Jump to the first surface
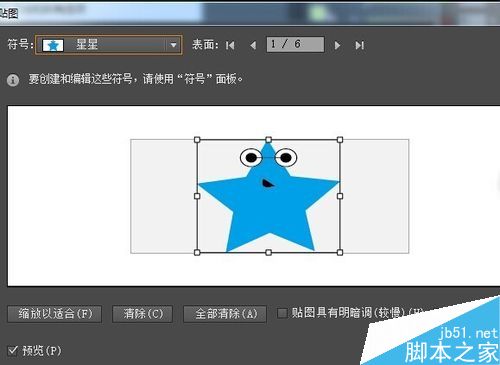Viewport: 500px width, 365px height. [230, 45]
